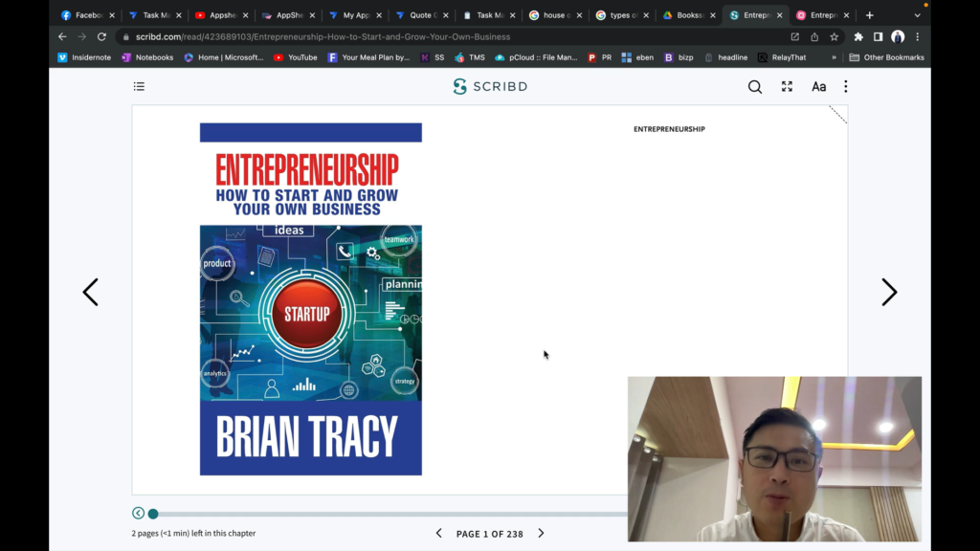Image resolution: width=980 pixels, height=551 pixels.
Task: Click the ENTREPRENEURSHIP heading on the right page
Action: click(x=669, y=129)
